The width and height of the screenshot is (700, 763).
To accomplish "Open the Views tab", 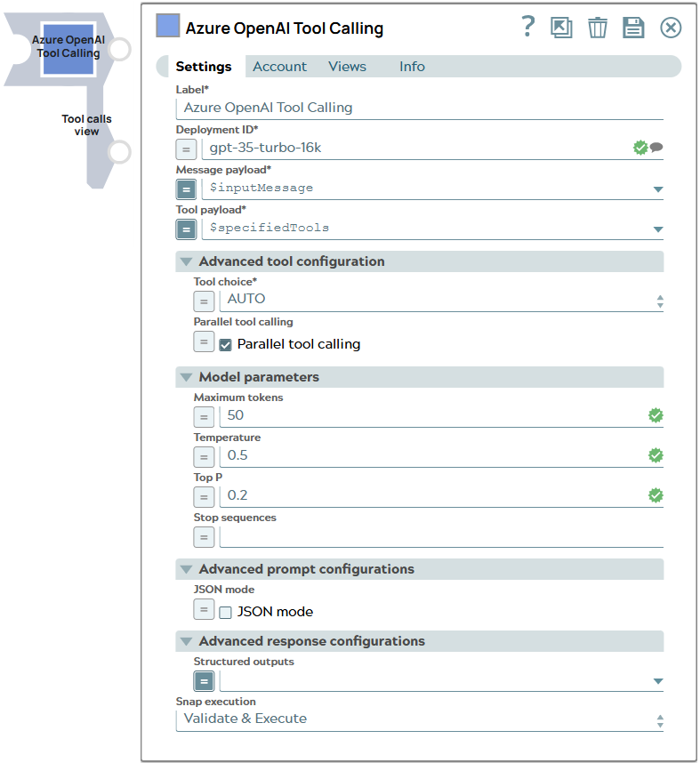I will point(347,66).
